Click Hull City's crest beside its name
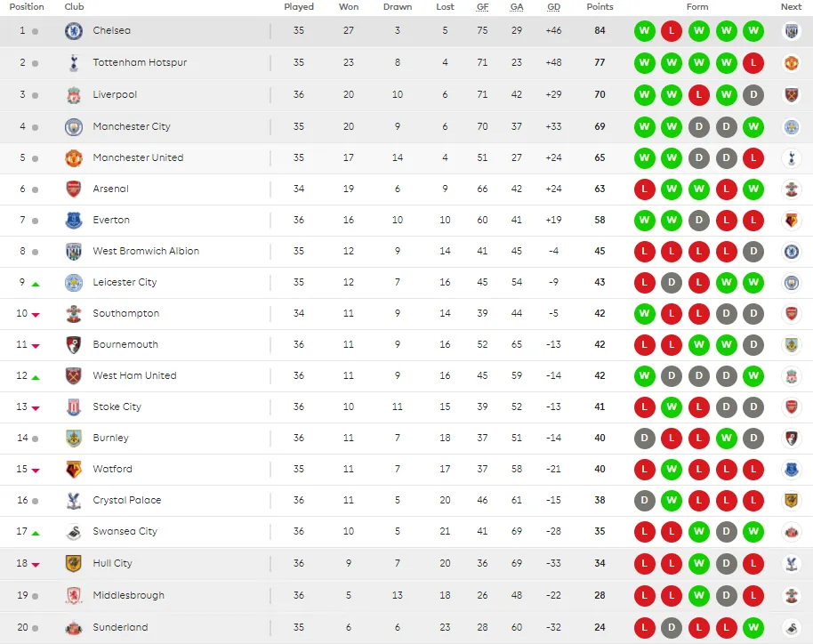813x644 pixels. (74, 563)
